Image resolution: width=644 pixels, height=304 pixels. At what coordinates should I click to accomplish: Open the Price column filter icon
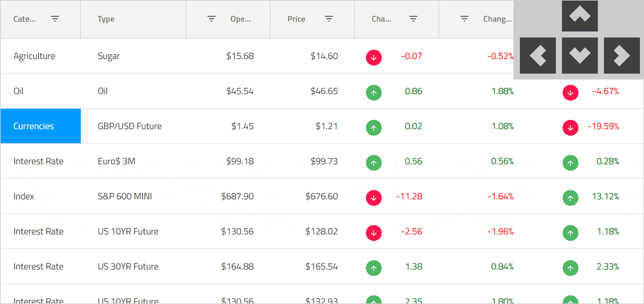329,19
